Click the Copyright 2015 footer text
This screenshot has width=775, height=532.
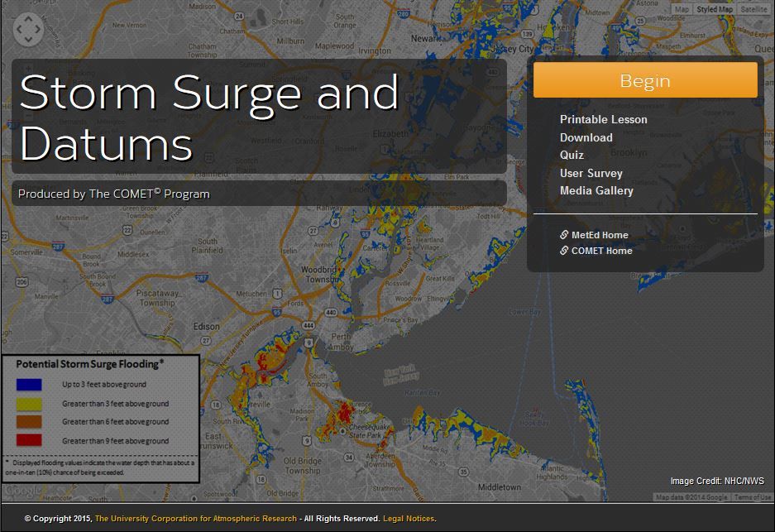(x=58, y=519)
